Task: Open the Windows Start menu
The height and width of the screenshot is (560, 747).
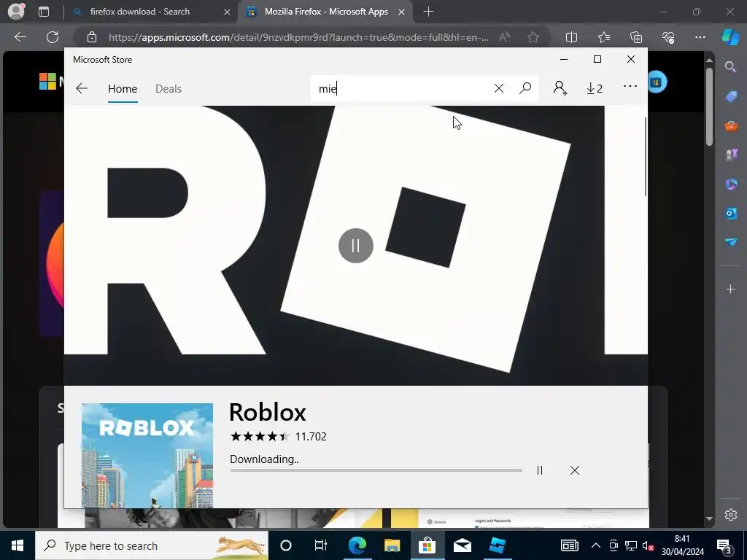Action: pyautogui.click(x=18, y=545)
